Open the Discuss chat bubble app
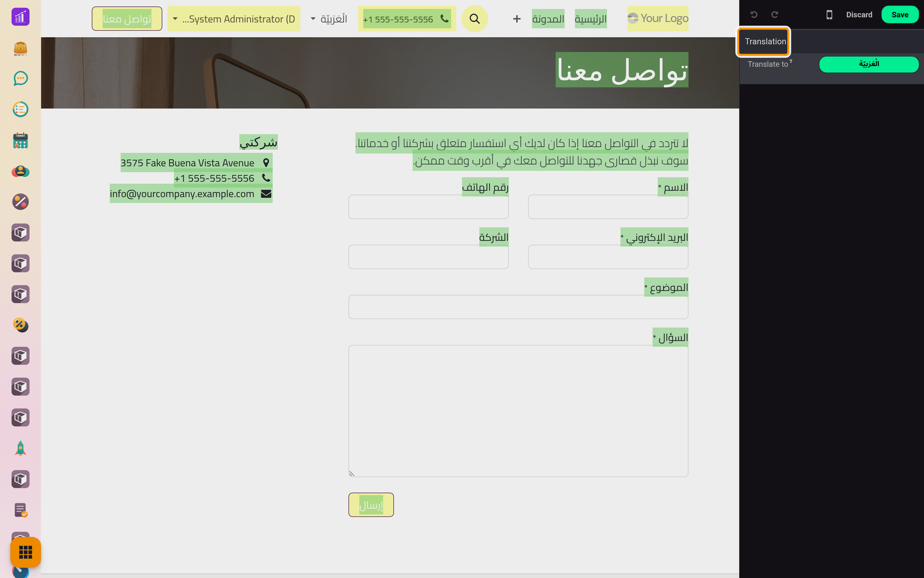Image resolution: width=924 pixels, height=578 pixels. [x=20, y=79]
